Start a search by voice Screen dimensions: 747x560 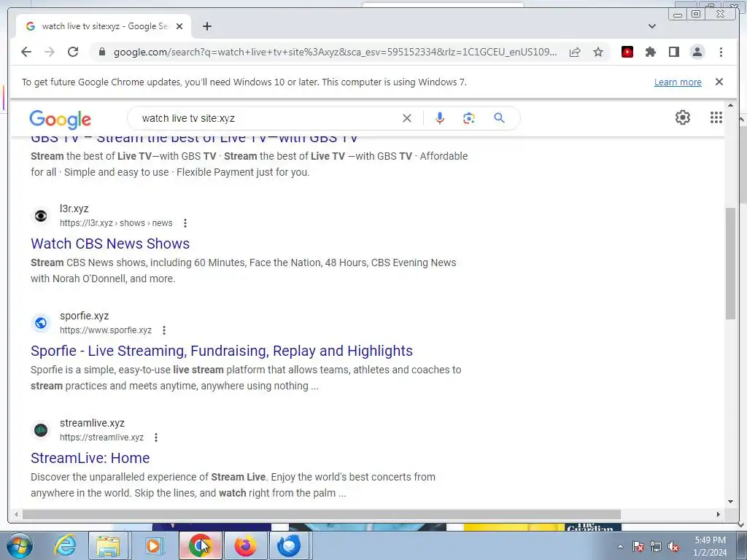point(440,118)
